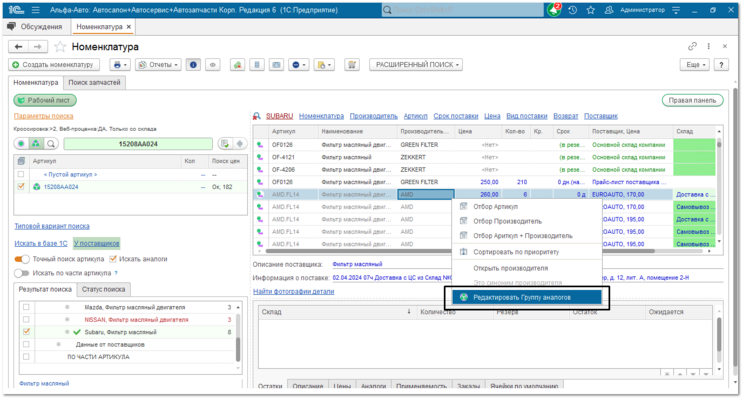
Task: Choose Открыть производителя menu item
Action: [x=527, y=268]
